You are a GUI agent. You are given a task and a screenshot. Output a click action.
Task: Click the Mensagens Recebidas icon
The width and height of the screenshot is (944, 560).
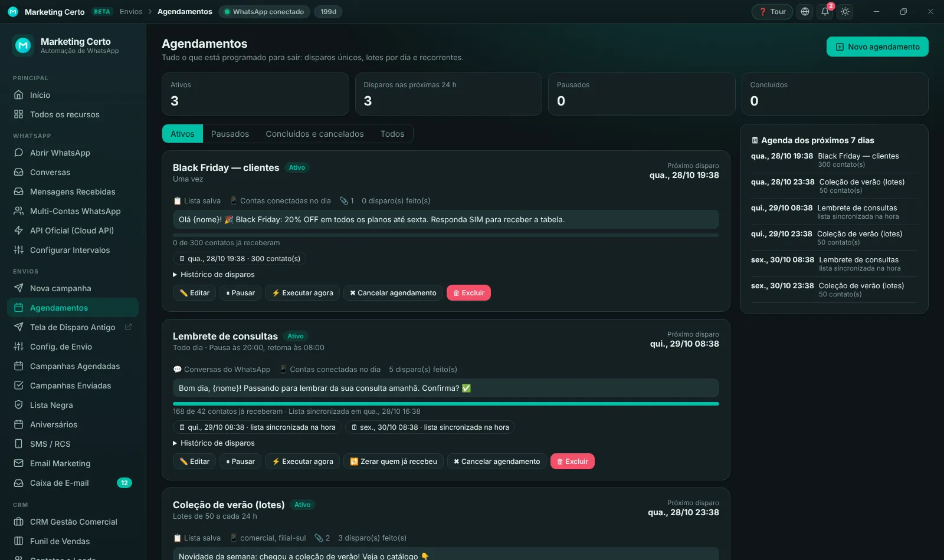click(18, 192)
